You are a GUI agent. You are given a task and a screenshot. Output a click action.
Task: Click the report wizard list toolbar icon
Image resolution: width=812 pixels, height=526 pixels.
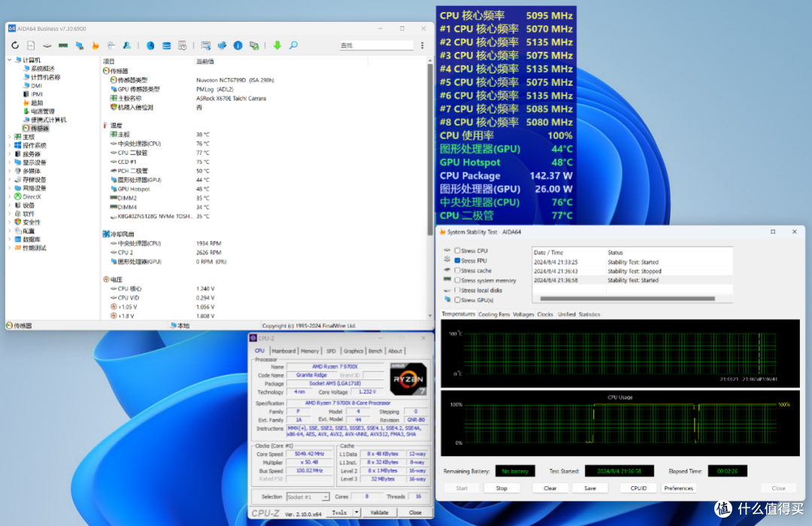[205, 46]
